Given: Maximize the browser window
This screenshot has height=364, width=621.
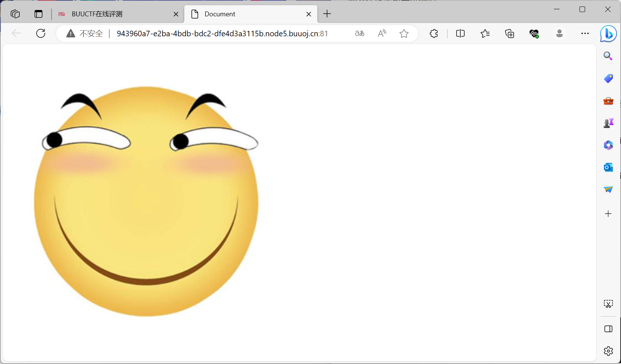Looking at the screenshot, I should pyautogui.click(x=582, y=9).
